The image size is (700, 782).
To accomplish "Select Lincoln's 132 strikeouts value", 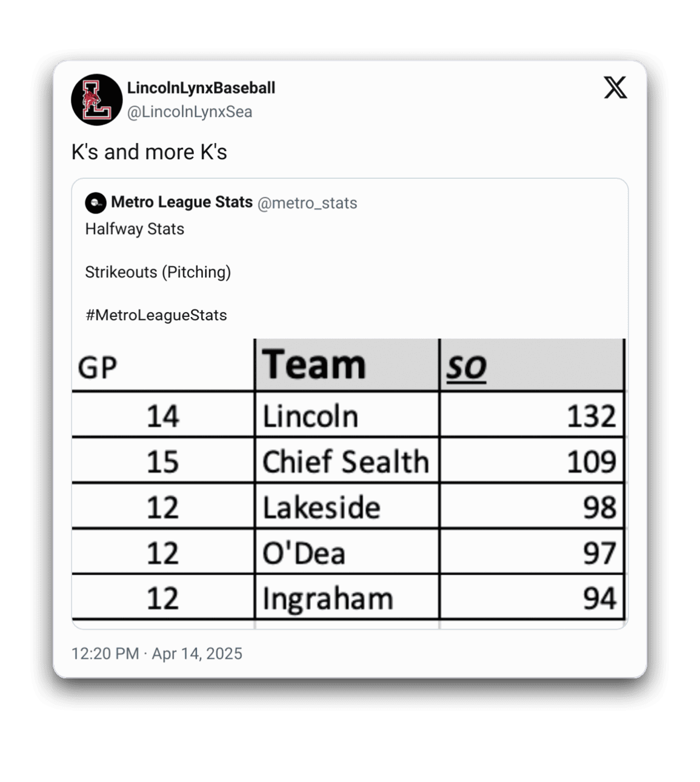I will pyautogui.click(x=590, y=416).
